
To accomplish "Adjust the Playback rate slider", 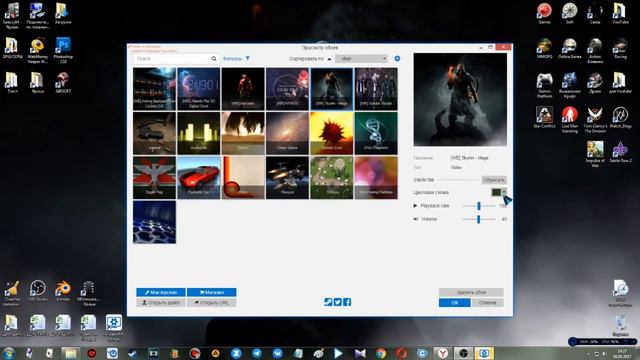I will click(479, 206).
